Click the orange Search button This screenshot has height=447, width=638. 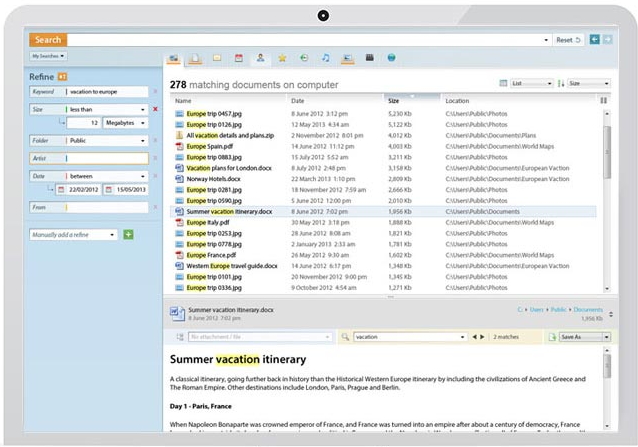[48, 40]
